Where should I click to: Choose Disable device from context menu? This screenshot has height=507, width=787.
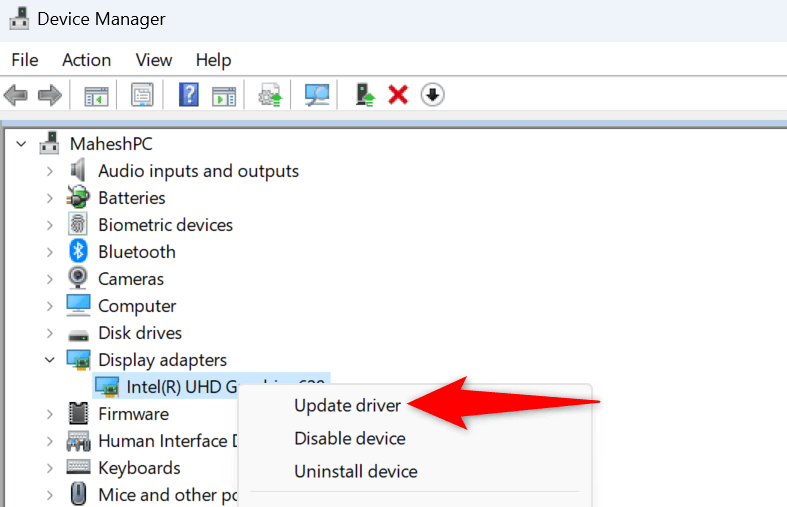(x=350, y=438)
